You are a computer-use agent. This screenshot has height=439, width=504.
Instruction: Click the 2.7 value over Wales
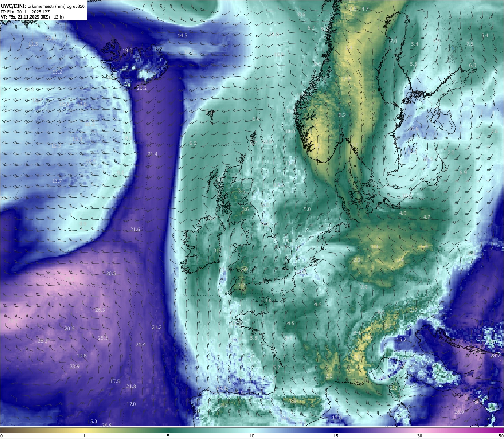241,286
